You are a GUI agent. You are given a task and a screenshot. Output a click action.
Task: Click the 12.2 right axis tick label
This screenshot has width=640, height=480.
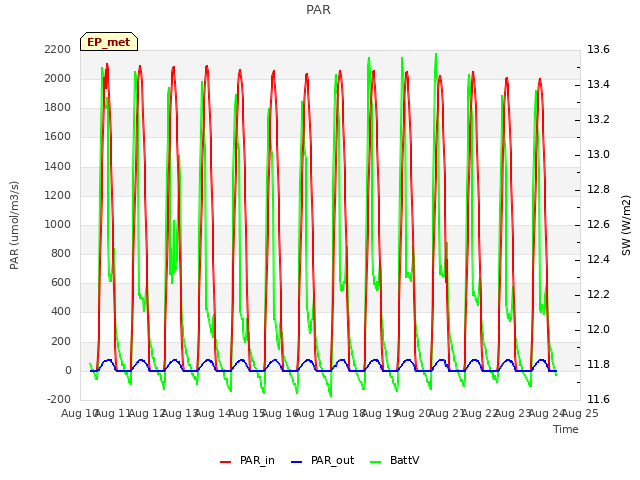598,294
